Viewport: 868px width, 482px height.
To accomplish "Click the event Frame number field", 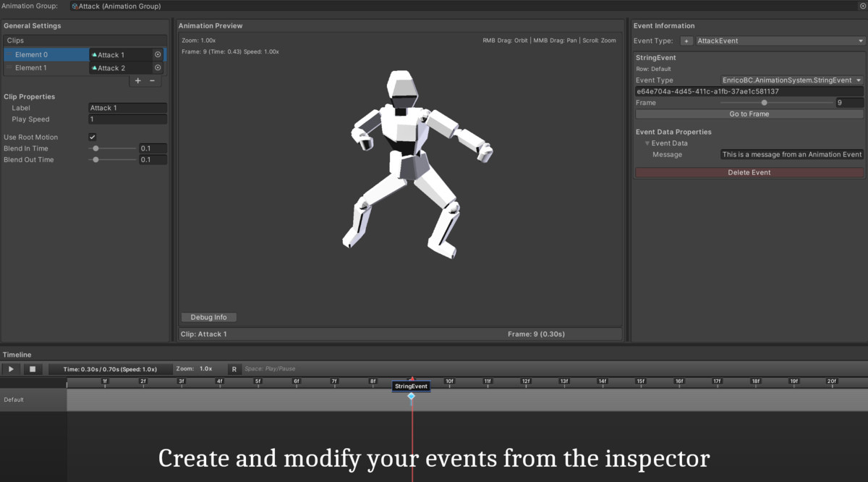I will click(x=849, y=103).
